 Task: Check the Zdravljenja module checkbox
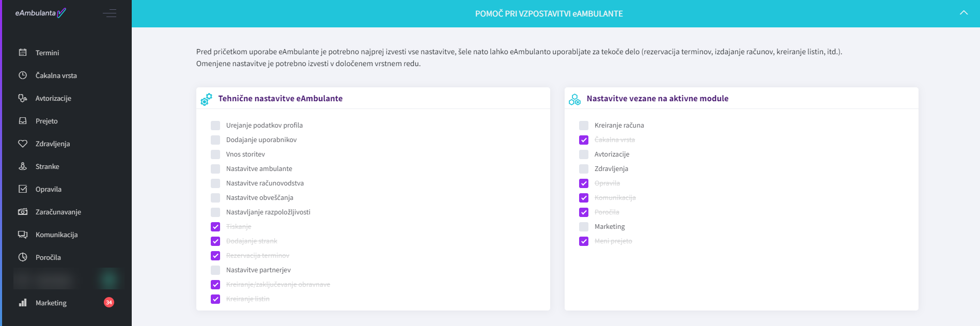click(584, 169)
